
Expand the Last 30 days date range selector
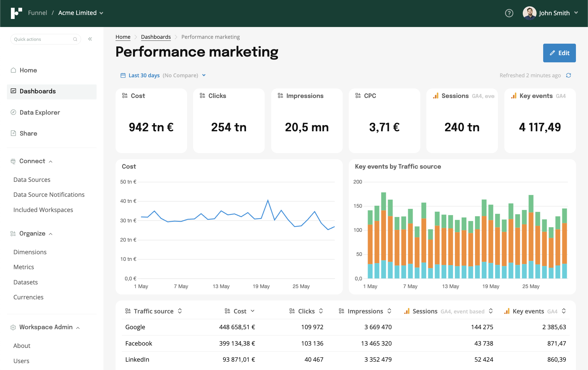(204, 75)
